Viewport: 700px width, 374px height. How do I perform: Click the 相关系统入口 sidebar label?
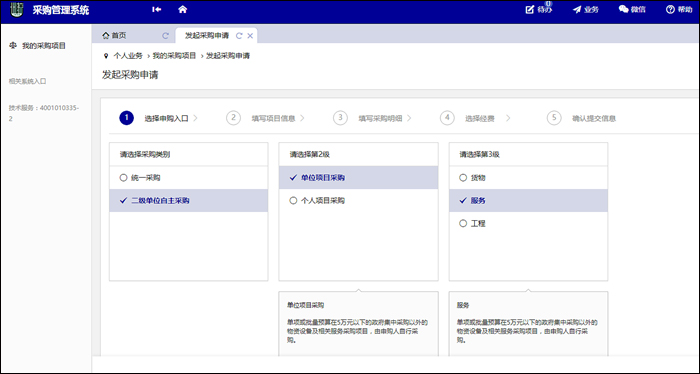(27, 81)
